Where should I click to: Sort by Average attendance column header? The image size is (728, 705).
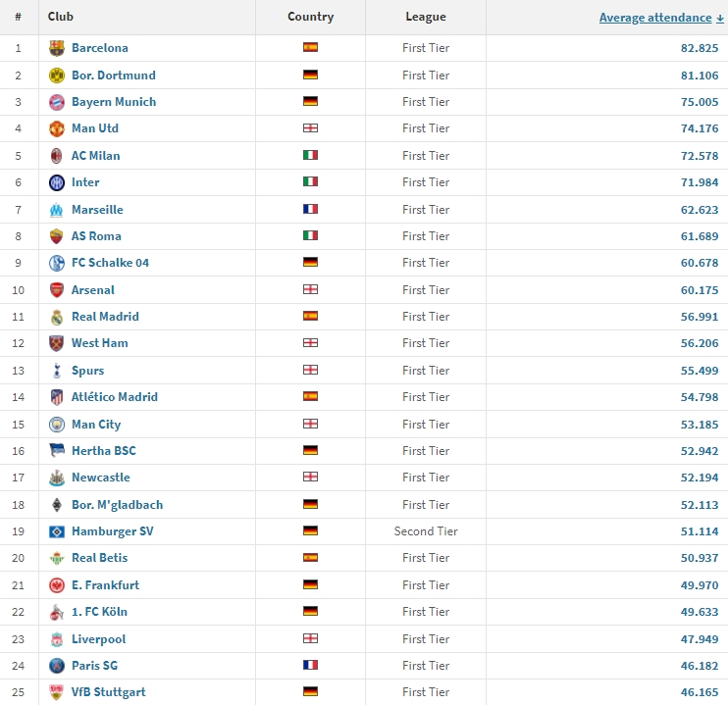click(x=655, y=18)
